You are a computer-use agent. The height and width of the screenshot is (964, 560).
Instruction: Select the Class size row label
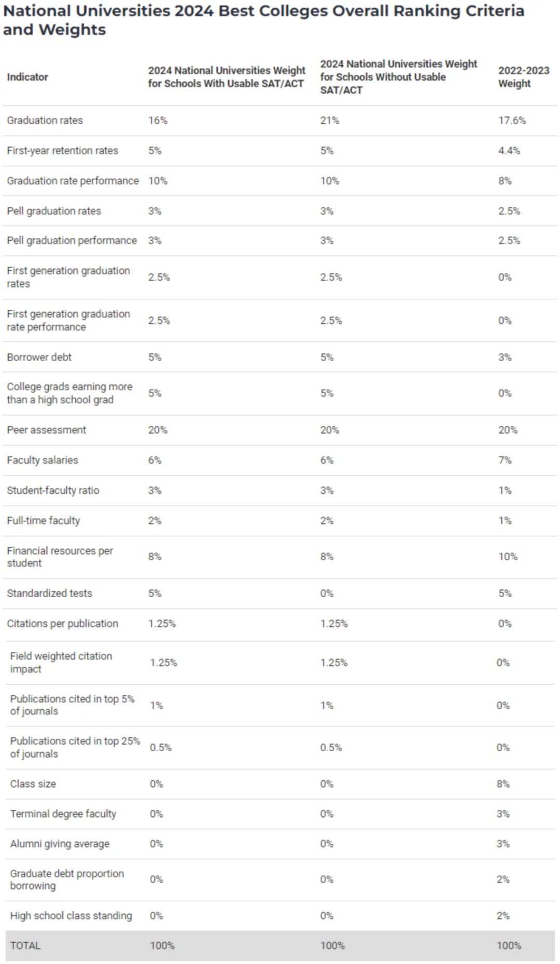[33, 784]
